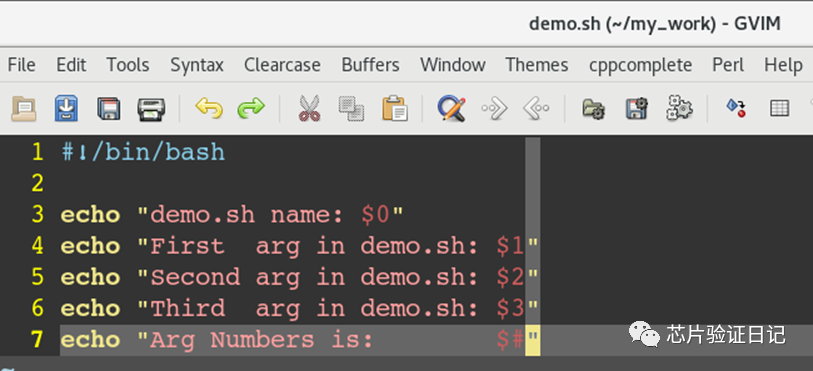Open the Help menu

(783, 65)
